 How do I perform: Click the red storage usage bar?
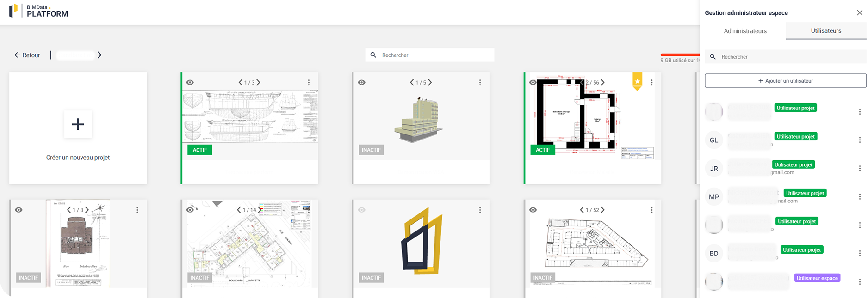click(680, 55)
